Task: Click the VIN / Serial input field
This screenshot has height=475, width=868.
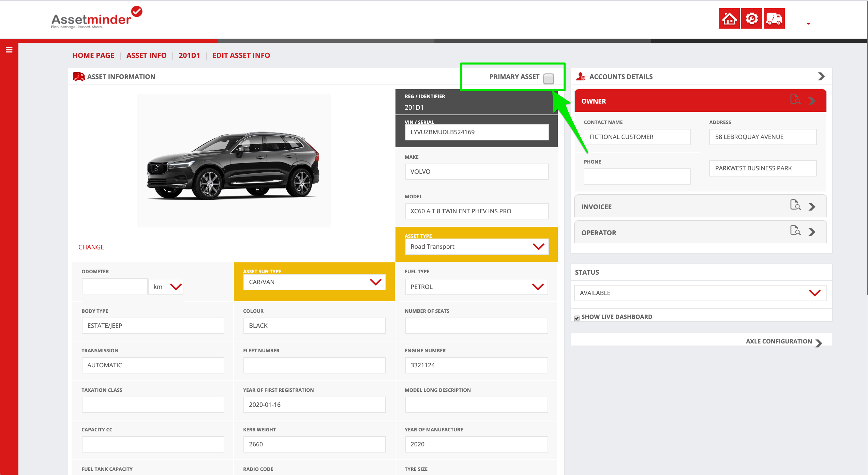Action: tap(477, 132)
